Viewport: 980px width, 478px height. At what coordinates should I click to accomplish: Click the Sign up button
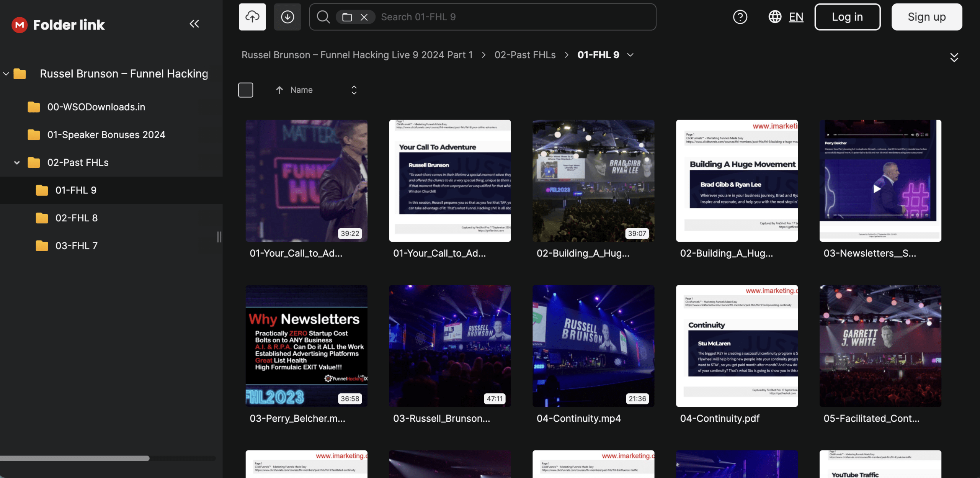point(926,17)
